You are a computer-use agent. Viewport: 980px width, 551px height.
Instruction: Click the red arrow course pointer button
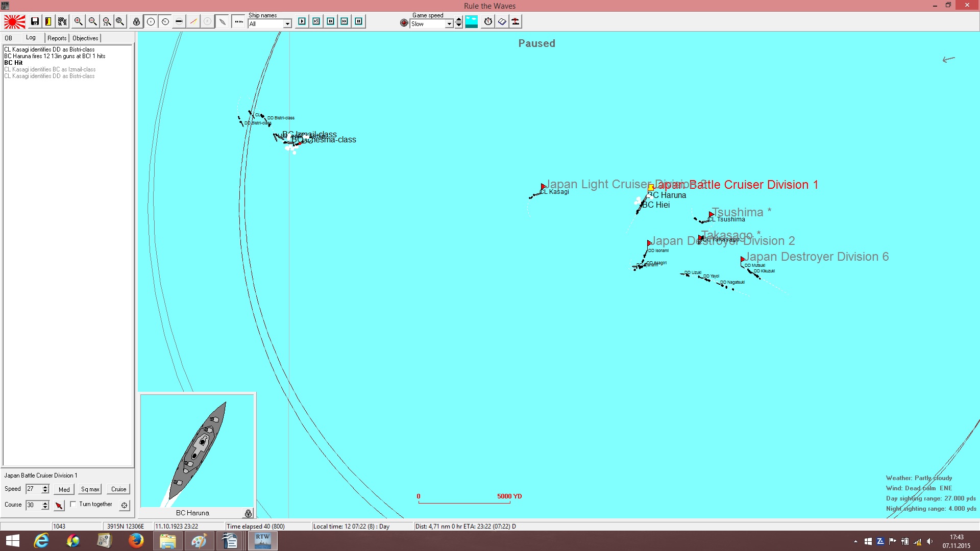pos(59,505)
